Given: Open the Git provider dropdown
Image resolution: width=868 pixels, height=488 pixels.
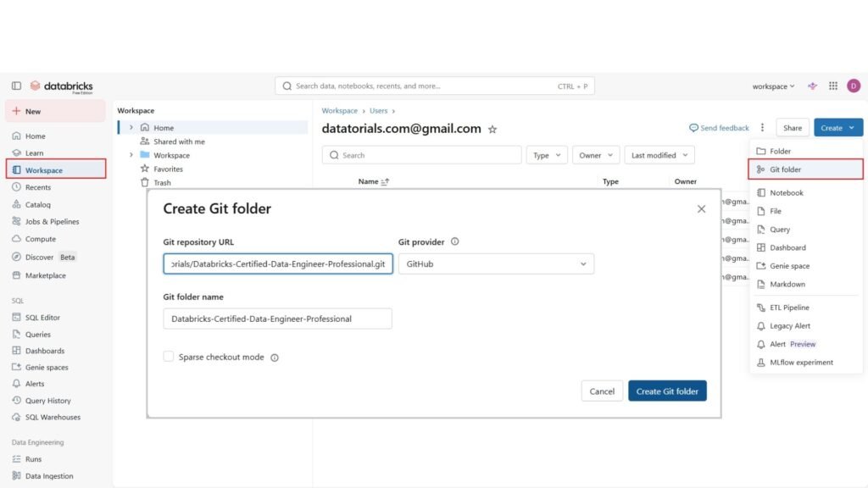Looking at the screenshot, I should tap(496, 264).
